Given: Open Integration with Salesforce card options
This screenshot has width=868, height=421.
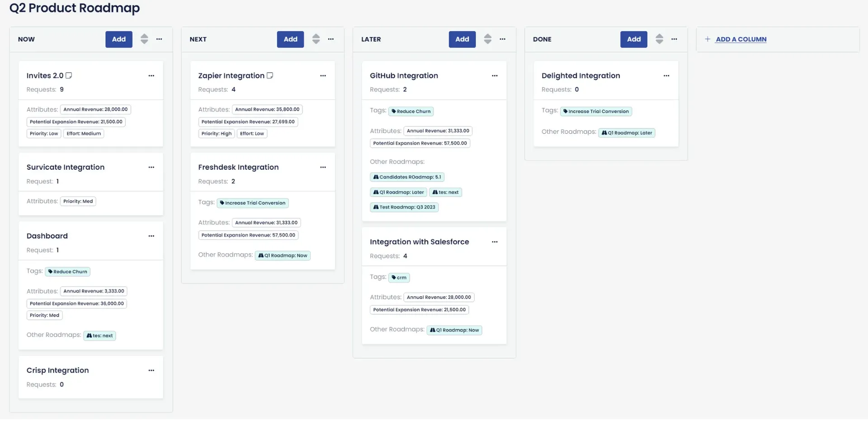Looking at the screenshot, I should (x=495, y=242).
